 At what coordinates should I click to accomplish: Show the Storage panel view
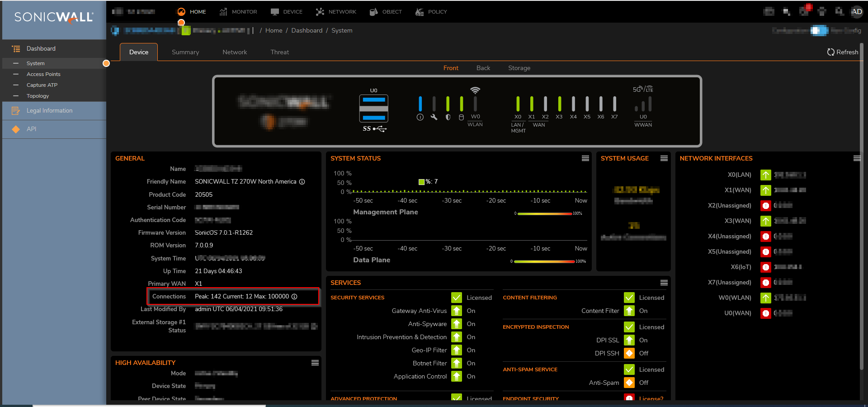(519, 68)
